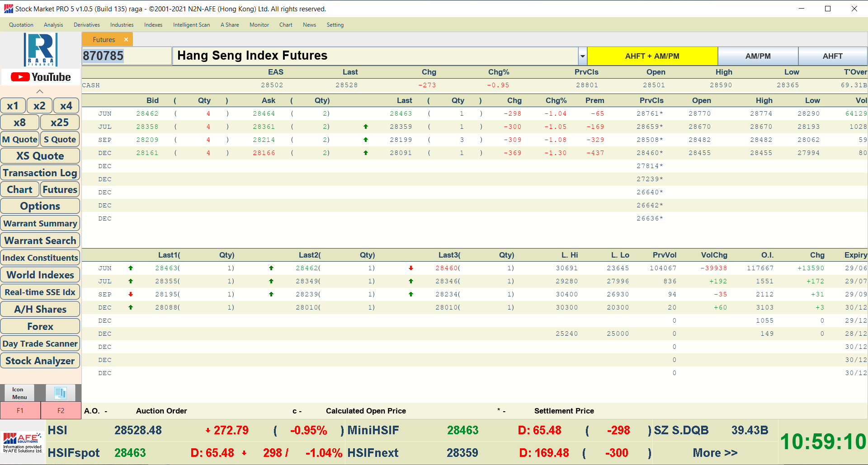
Task: Switch to AM/PM session mode
Action: (x=758, y=56)
